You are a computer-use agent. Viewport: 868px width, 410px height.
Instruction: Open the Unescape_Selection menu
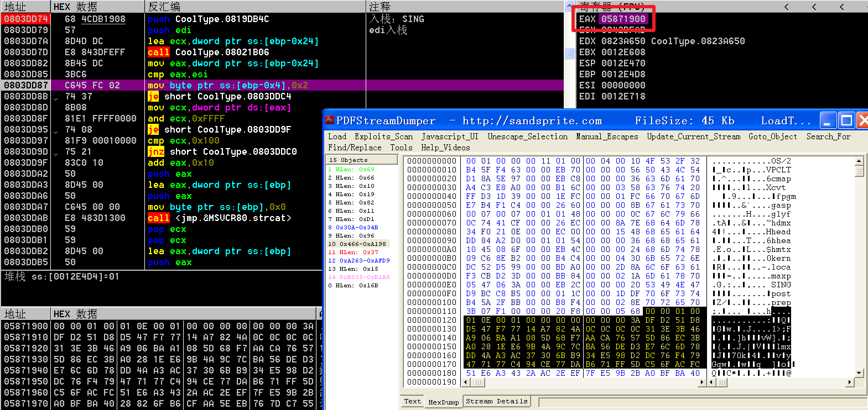coord(528,136)
